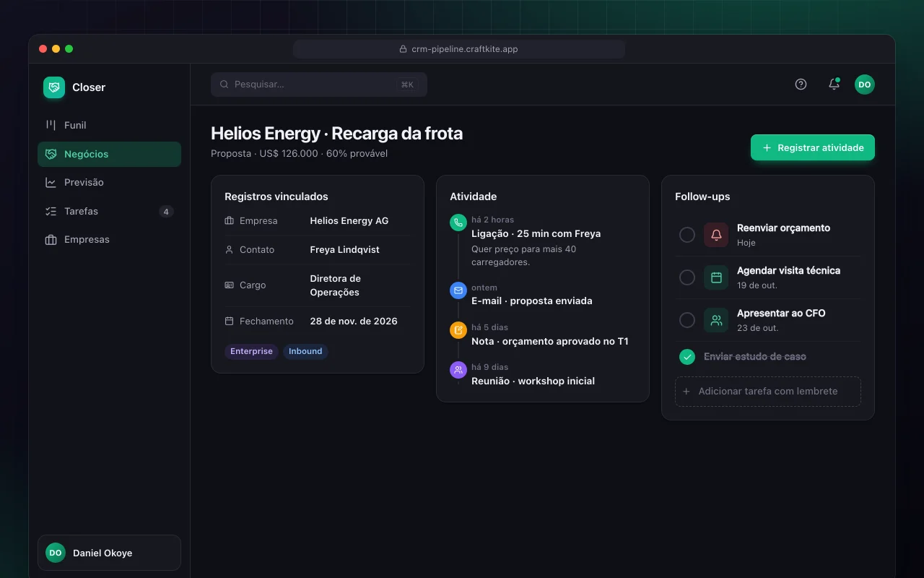The height and width of the screenshot is (578, 924).
Task: Navigate to Empresas in the sidebar
Action: coord(109,240)
